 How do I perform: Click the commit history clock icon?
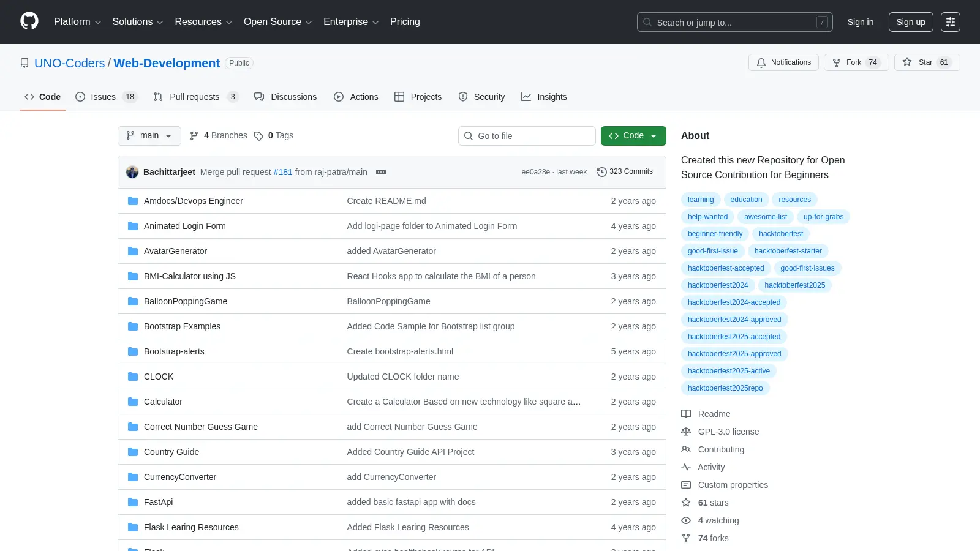coord(601,172)
